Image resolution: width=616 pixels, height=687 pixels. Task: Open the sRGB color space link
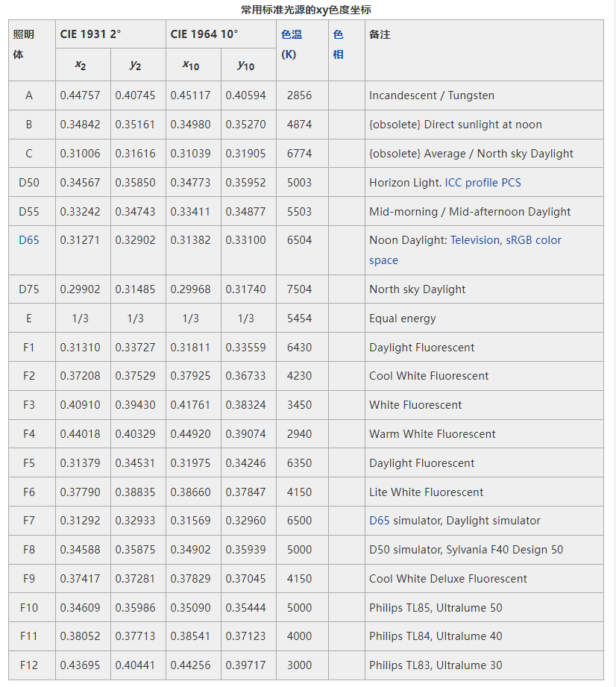pyautogui.click(x=533, y=241)
